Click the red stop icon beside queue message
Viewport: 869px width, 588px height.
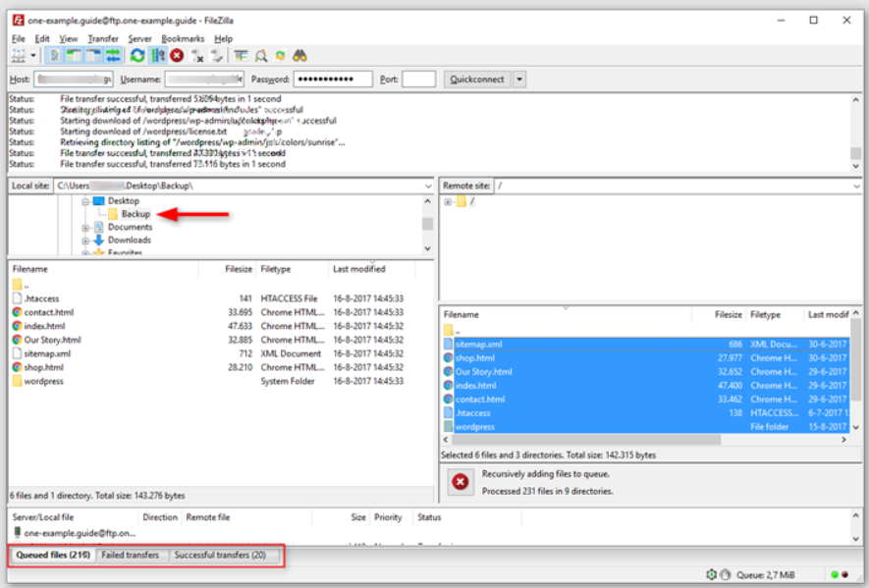(x=460, y=482)
